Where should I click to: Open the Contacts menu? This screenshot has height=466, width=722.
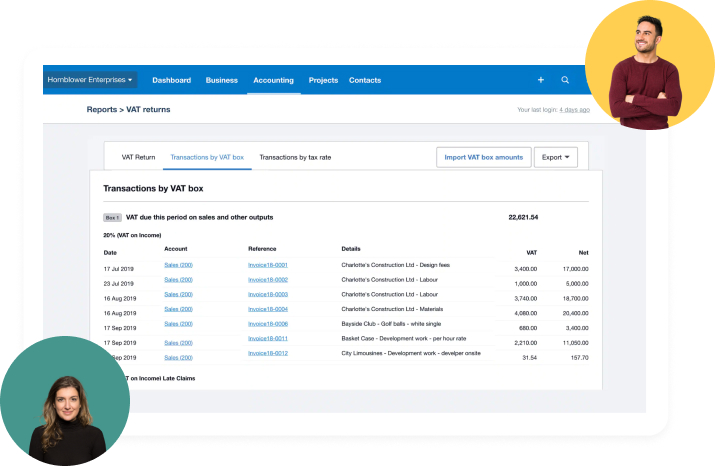tap(365, 80)
